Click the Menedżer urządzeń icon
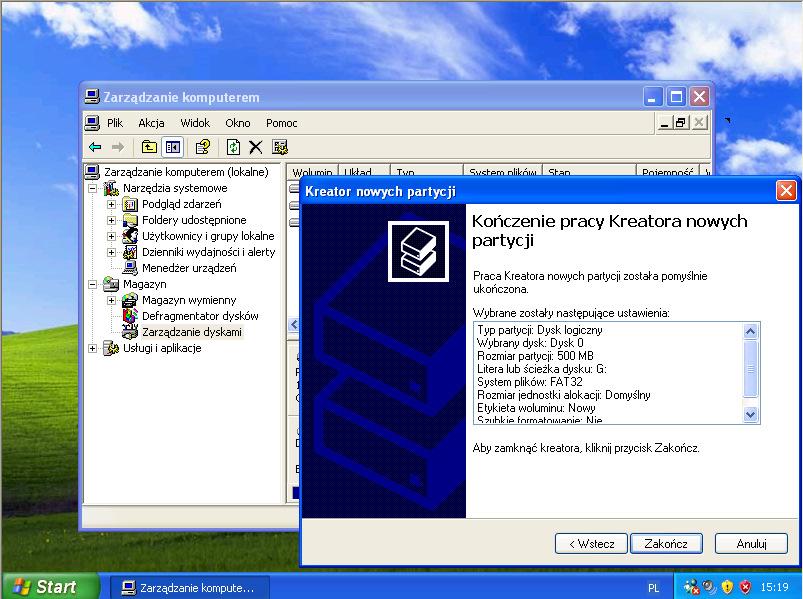Image resolution: width=803 pixels, height=599 pixels. (130, 268)
